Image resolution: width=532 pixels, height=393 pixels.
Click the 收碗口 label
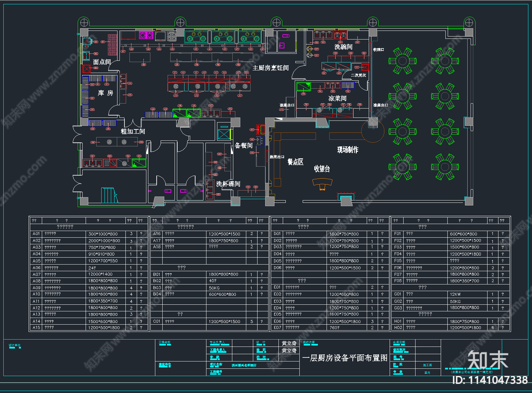coord(378,50)
